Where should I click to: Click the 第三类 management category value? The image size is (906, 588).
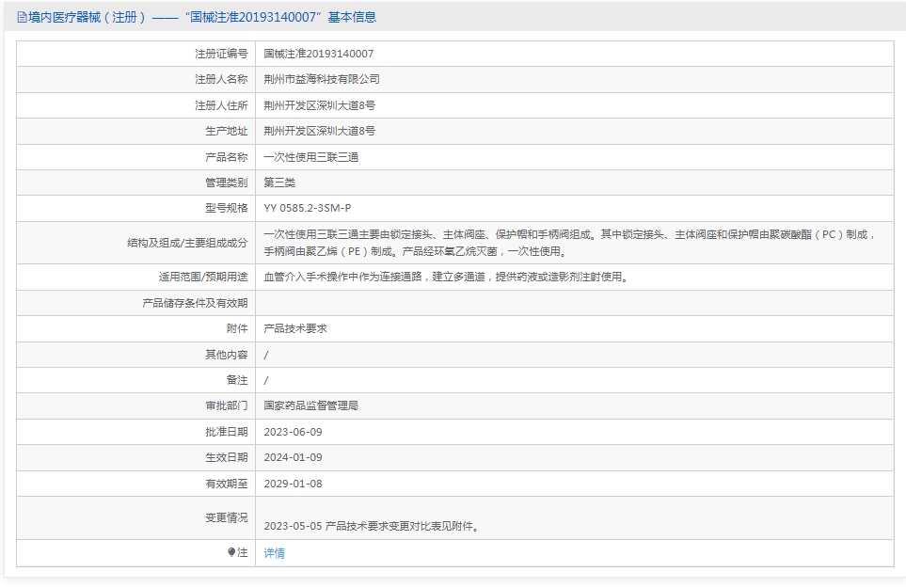tap(279, 183)
